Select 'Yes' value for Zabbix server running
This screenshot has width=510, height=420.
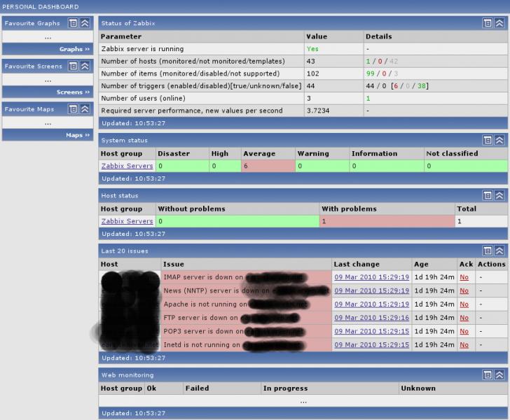pos(312,49)
